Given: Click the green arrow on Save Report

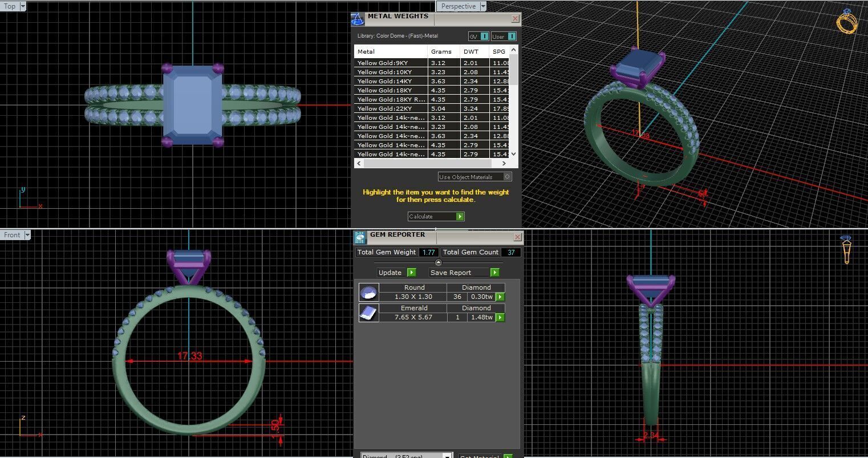Looking at the screenshot, I should point(494,273).
